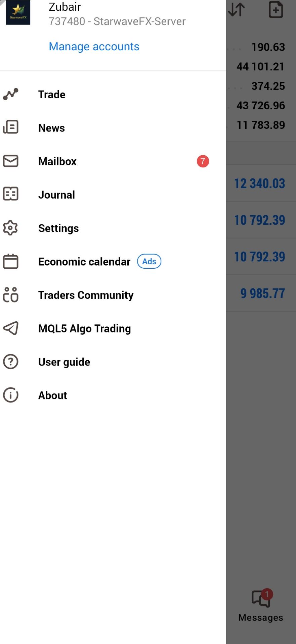This screenshot has width=296, height=644.
Task: Tap the Economic calendar icon
Action: (x=10, y=261)
